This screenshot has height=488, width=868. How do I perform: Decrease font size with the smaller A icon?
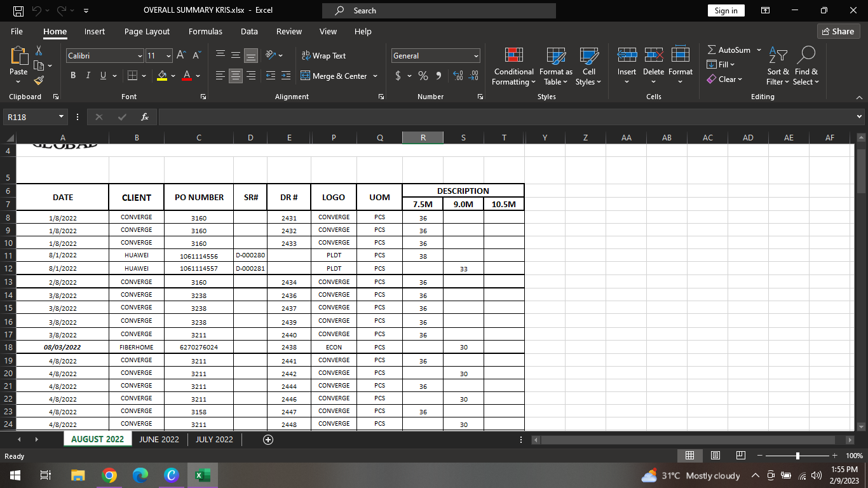[x=197, y=56]
